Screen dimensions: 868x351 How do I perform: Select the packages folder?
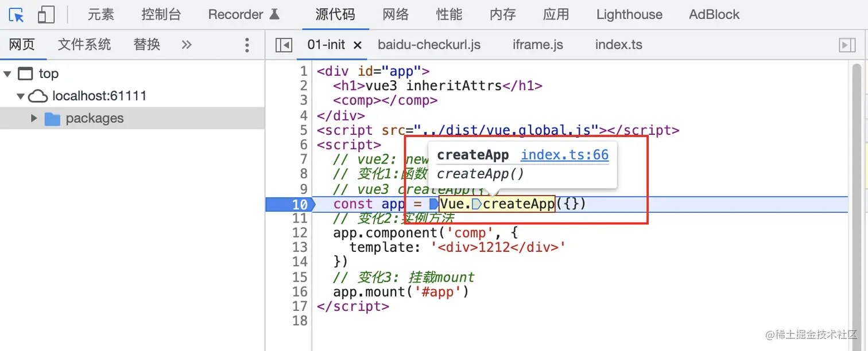(x=95, y=119)
